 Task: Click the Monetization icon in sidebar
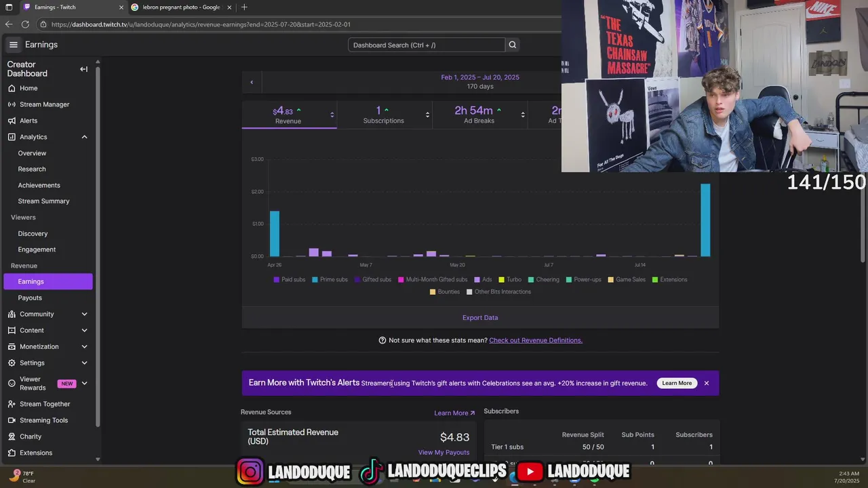pyautogui.click(x=12, y=346)
